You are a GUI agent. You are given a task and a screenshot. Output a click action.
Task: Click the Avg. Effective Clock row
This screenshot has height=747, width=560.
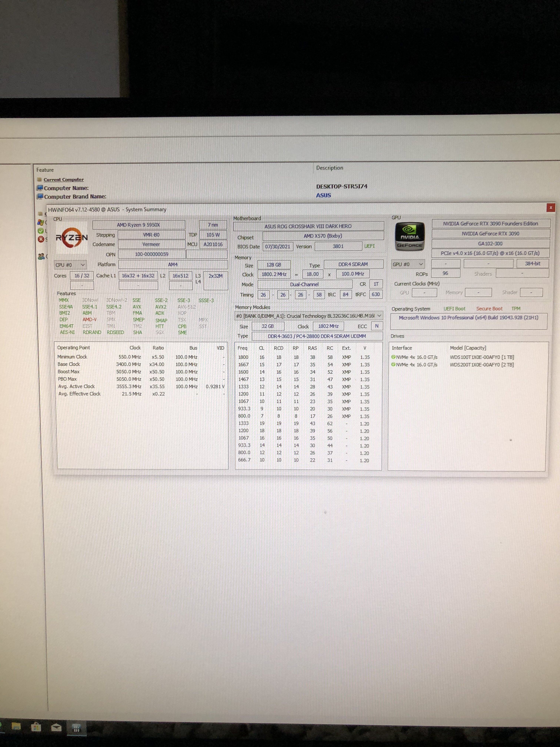[141, 394]
